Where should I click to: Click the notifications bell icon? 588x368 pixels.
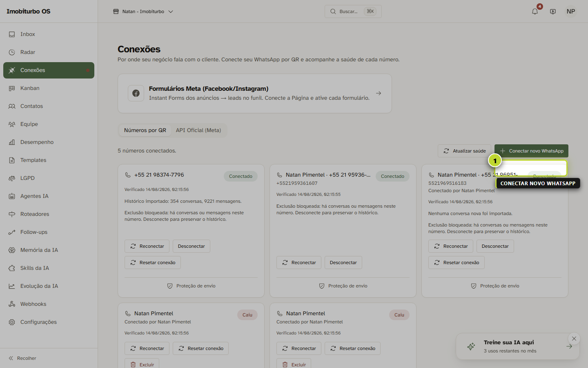pos(535,11)
